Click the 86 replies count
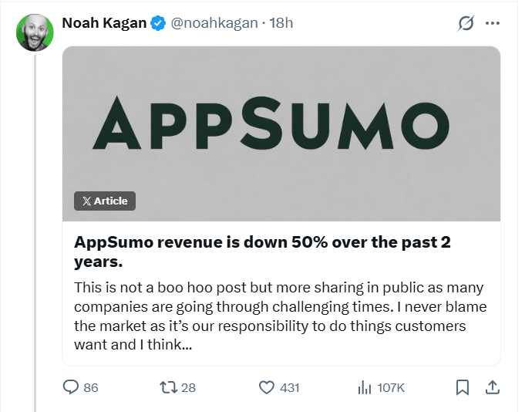532x412 pixels. click(91, 387)
